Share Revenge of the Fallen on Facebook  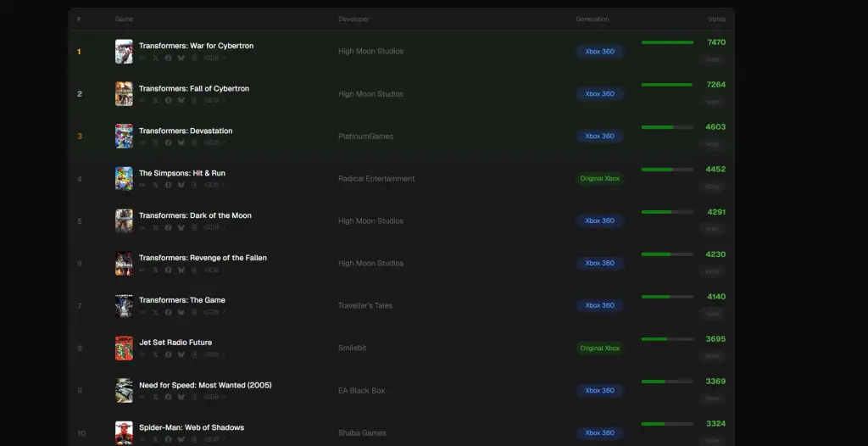pyautogui.click(x=169, y=270)
